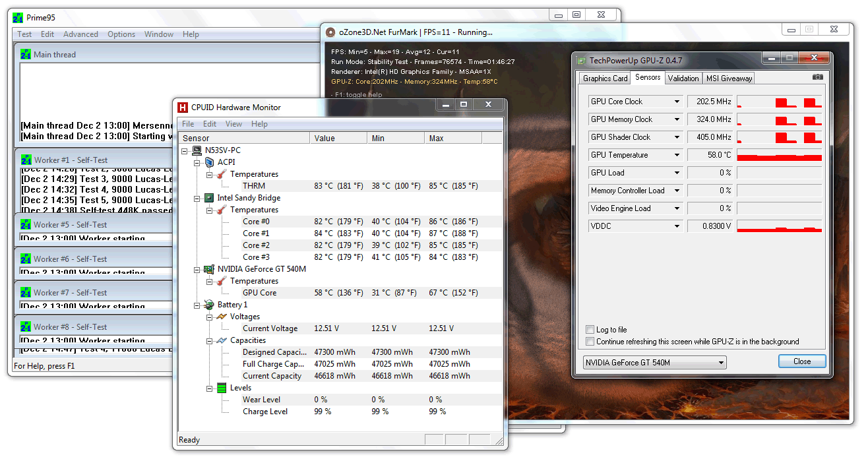
Task: Click the ACPI chip icon in Hardware Monitor
Action: [x=210, y=162]
